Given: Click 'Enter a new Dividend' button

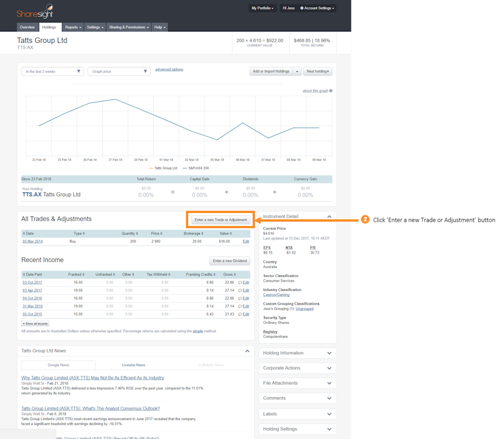Looking at the screenshot, I should click(x=230, y=261).
